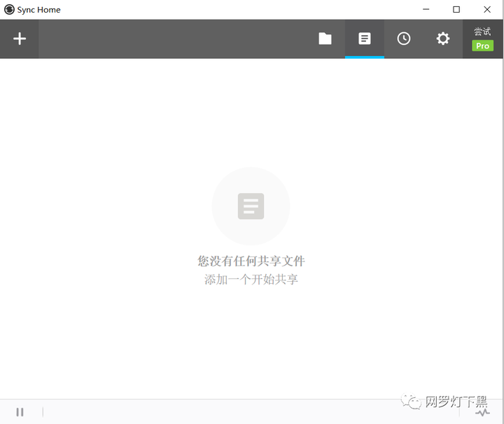Open the History clock icon
The height and width of the screenshot is (424, 504).
(x=404, y=39)
